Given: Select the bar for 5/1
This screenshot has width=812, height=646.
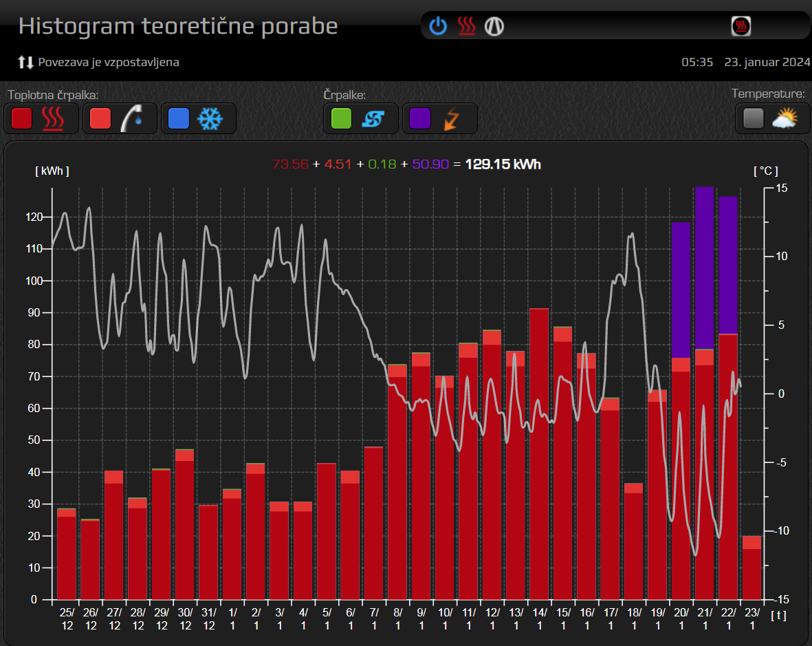Looking at the screenshot, I should (x=327, y=531).
